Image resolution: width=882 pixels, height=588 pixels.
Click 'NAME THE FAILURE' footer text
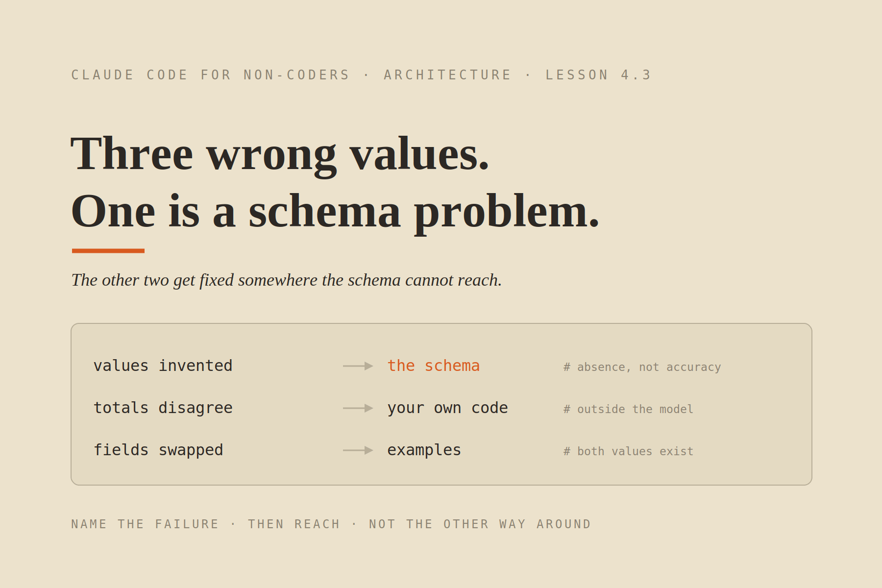145,524
